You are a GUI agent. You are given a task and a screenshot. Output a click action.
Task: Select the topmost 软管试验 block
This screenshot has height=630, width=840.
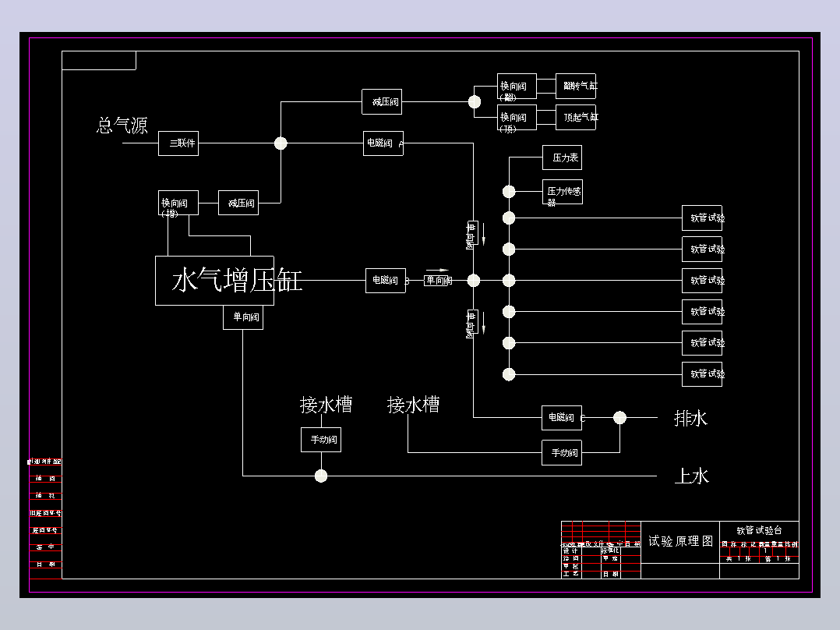pos(702,218)
